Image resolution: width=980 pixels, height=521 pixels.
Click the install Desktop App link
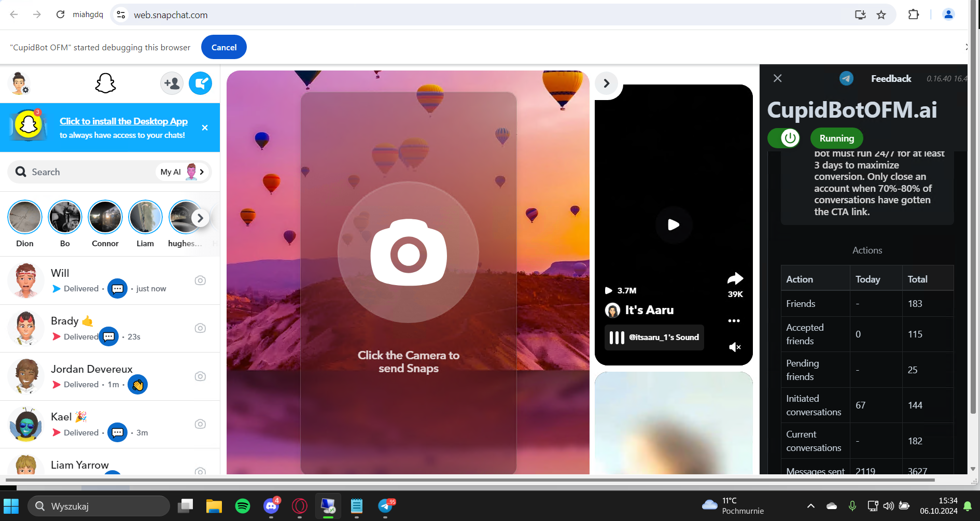(x=123, y=121)
